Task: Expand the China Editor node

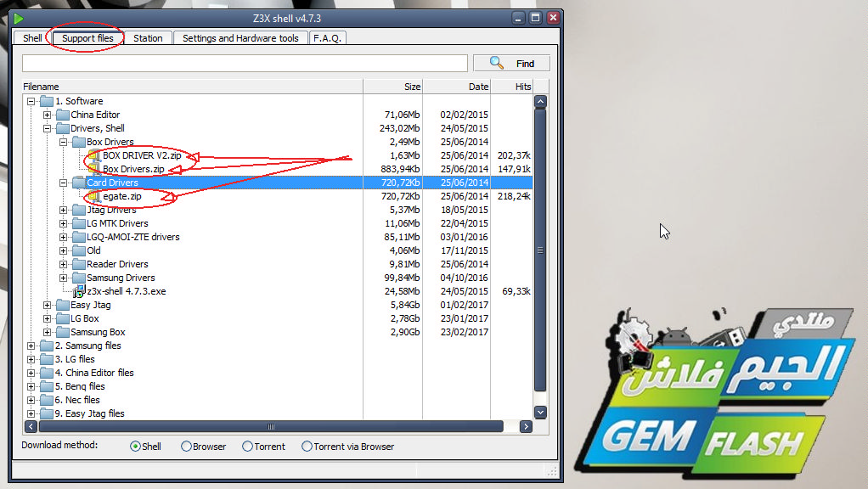Action: 47,115
